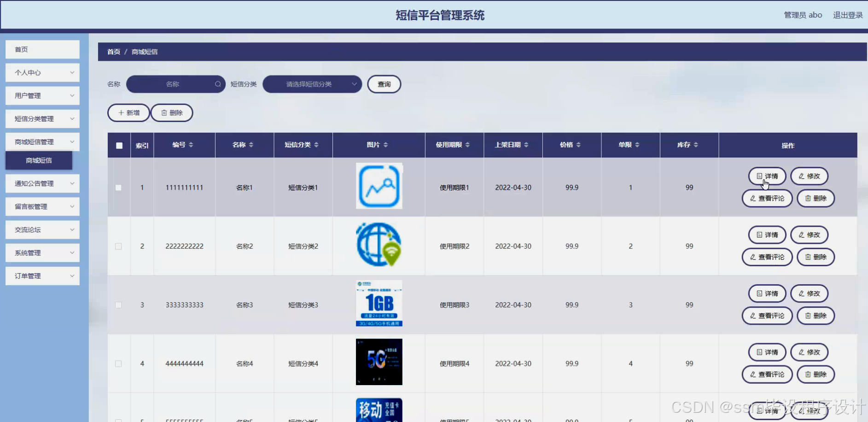Check the row 3333333333 checkbox
The width and height of the screenshot is (868, 422).
point(118,305)
